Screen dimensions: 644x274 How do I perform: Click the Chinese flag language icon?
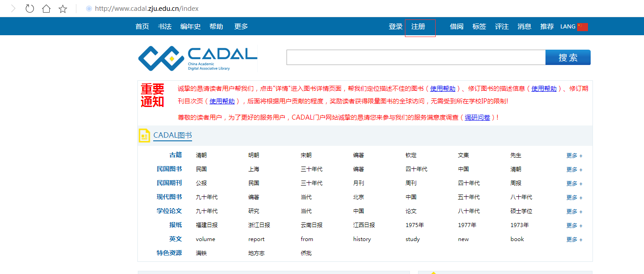point(583,27)
